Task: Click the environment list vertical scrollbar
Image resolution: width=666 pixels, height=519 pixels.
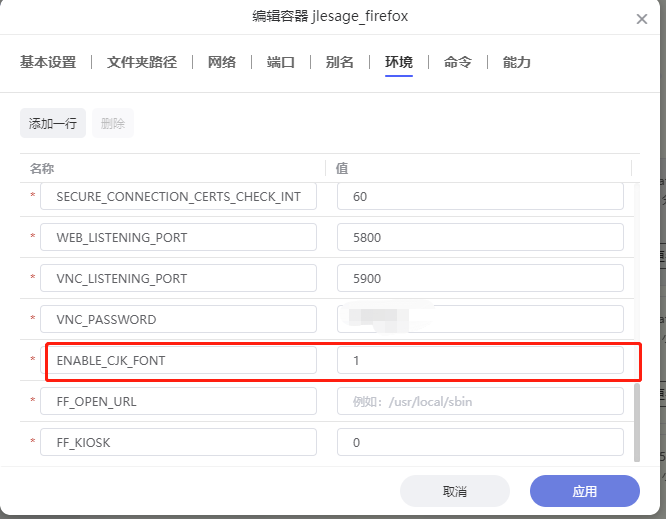Action: [636, 420]
